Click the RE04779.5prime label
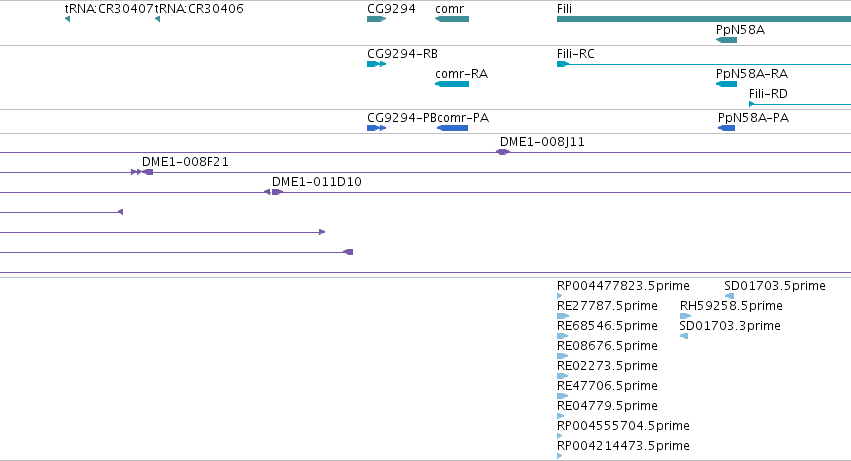The height and width of the screenshot is (461, 851). [607, 406]
